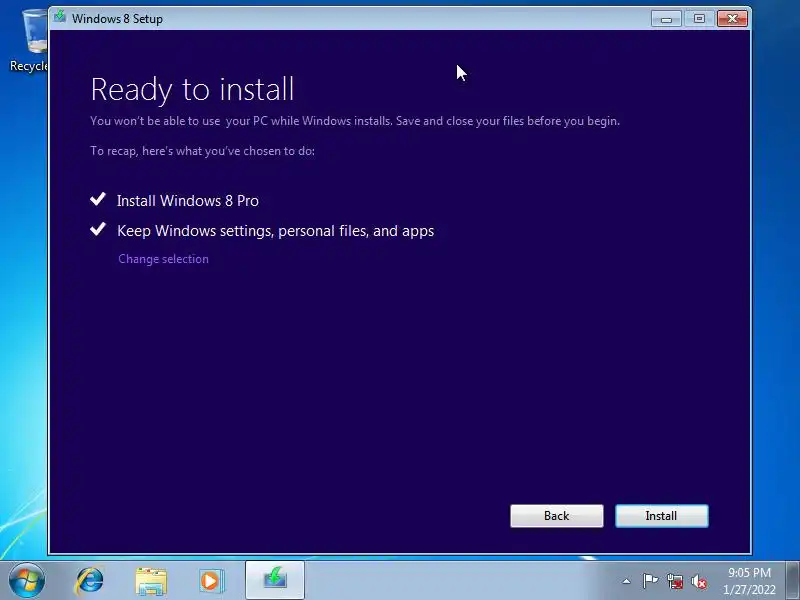Show hidden tray icons arrow
Viewport: 800px width, 600px height.
tap(627, 581)
